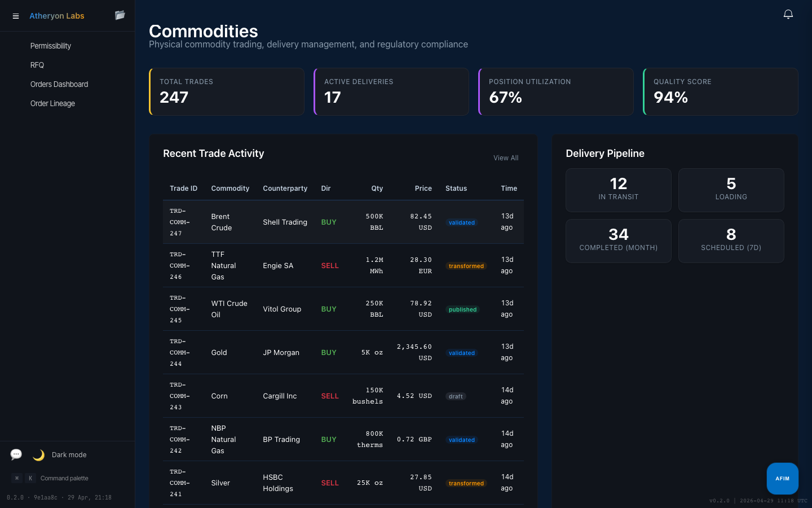The image size is (812, 508).
Task: Click the SELL direction on Corn row
Action: coord(330,396)
